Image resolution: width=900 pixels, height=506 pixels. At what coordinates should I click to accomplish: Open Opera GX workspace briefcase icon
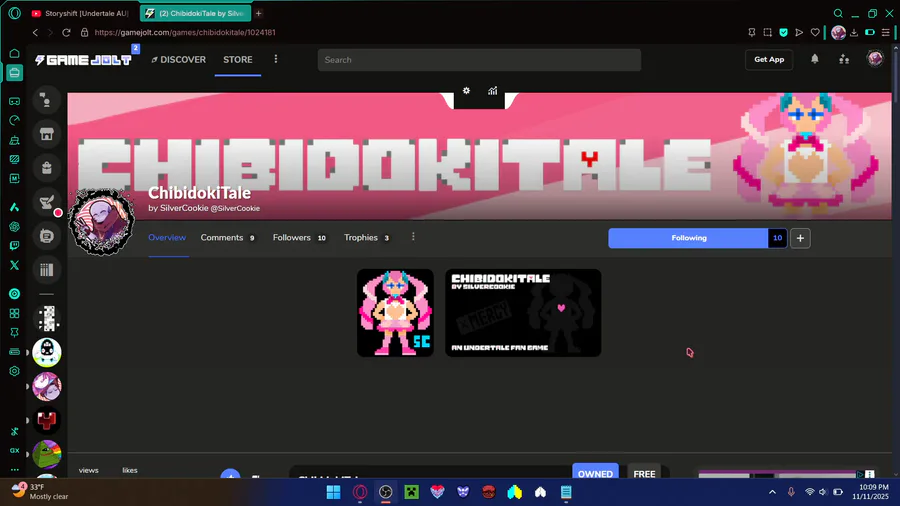point(14,73)
